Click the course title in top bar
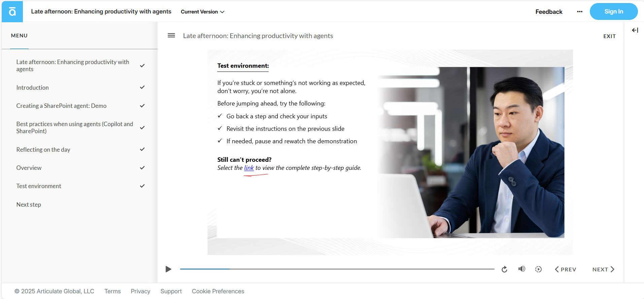This screenshot has width=644, height=299. 101,11
